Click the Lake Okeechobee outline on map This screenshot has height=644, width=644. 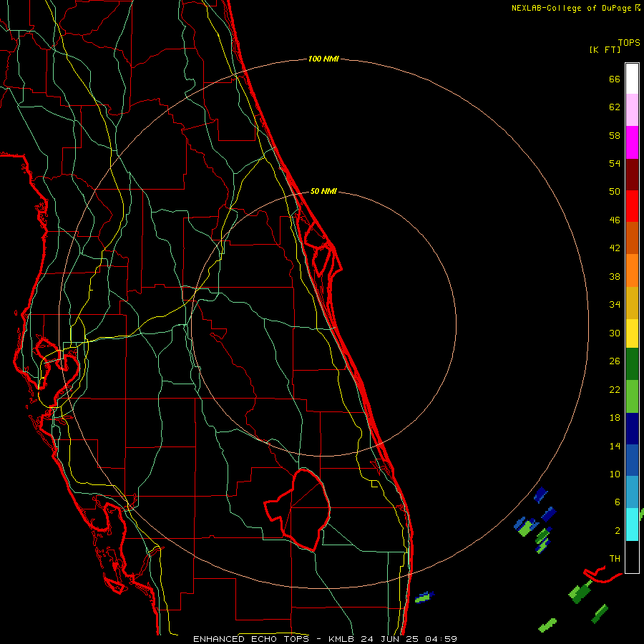[x=298, y=509]
